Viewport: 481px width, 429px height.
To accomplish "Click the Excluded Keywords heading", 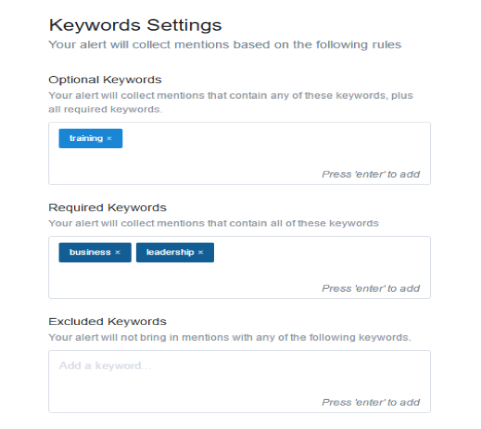I will point(107,322).
